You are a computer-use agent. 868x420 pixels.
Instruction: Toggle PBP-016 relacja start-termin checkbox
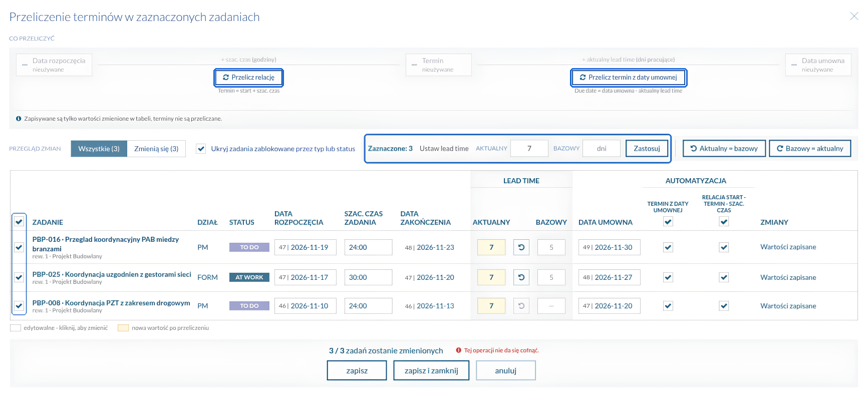pos(724,247)
